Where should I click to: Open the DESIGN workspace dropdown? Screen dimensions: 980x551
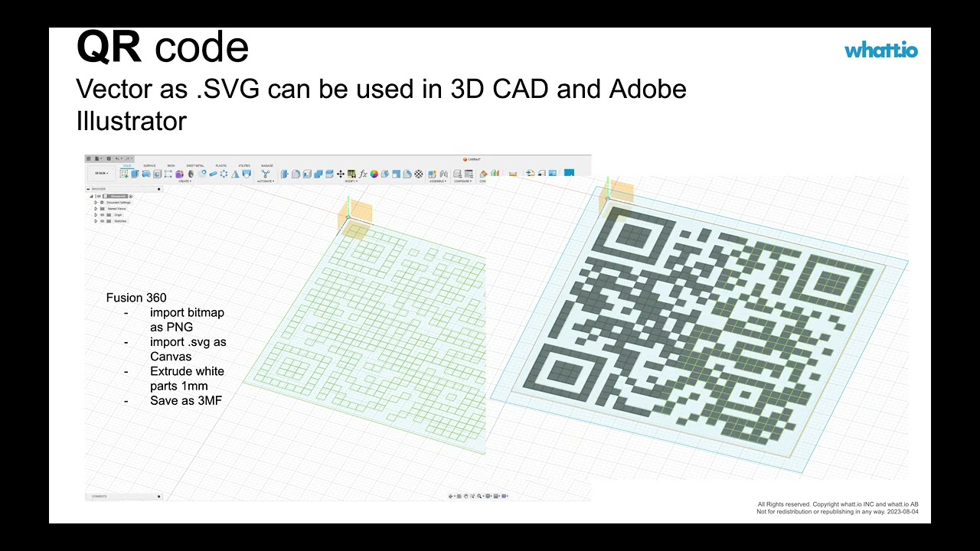102,173
